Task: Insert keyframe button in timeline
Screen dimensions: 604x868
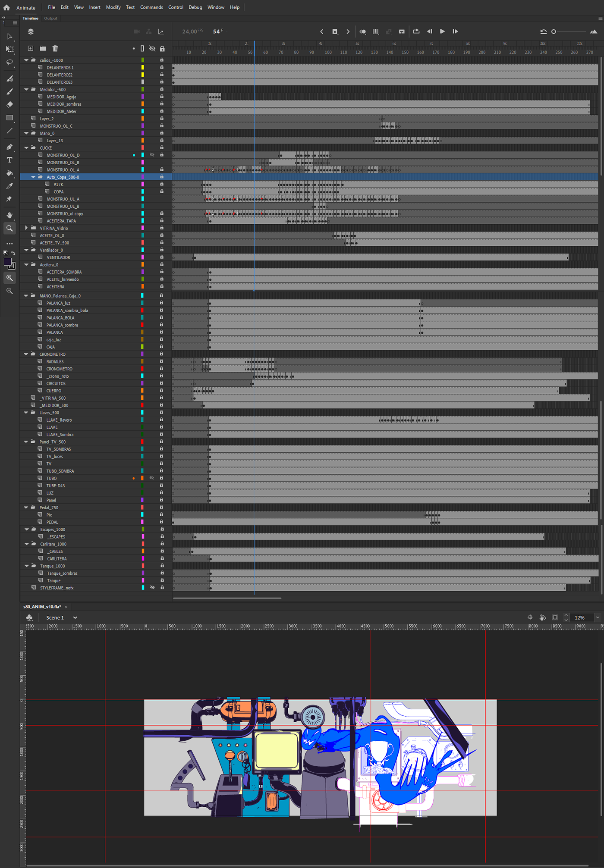Action: pos(335,31)
